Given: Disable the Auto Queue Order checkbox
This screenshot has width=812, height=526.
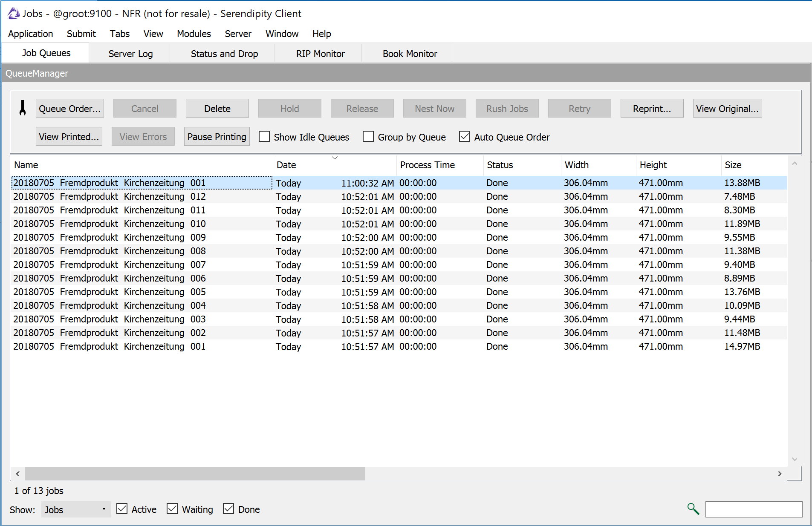Looking at the screenshot, I should coord(465,137).
